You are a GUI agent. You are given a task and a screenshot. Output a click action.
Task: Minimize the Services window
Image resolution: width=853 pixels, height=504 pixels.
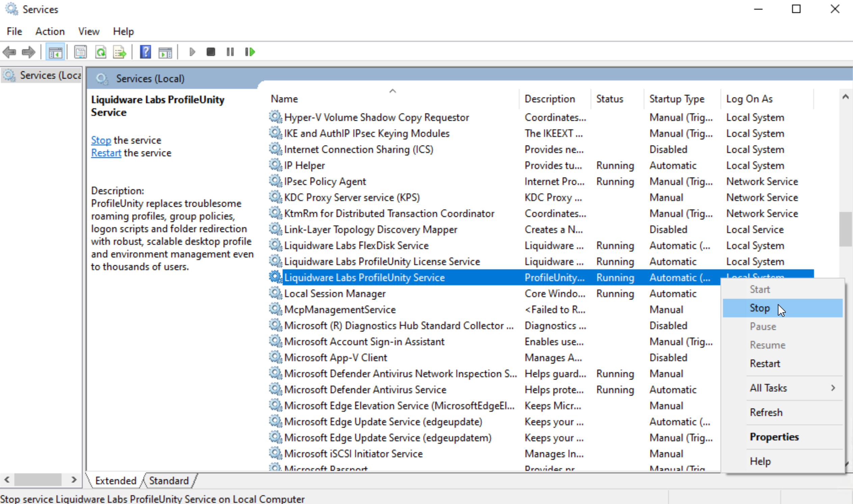pos(758,9)
